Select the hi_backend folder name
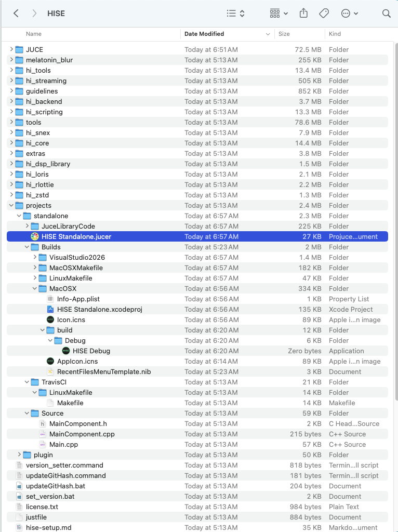The height and width of the screenshot is (532, 398). (44, 101)
